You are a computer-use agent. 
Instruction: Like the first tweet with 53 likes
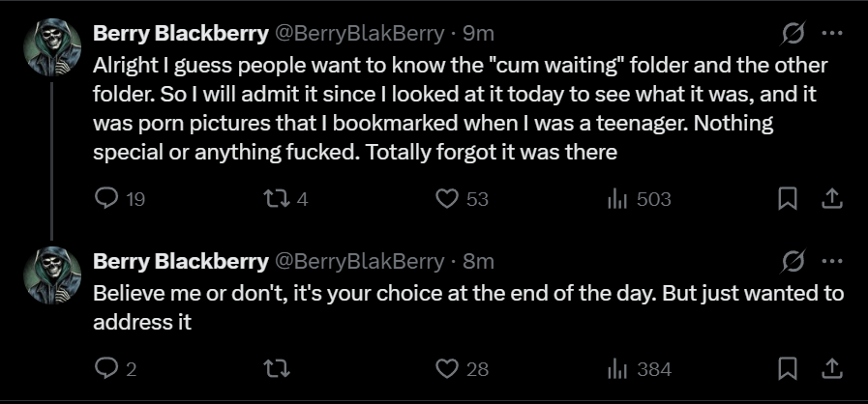click(x=446, y=199)
